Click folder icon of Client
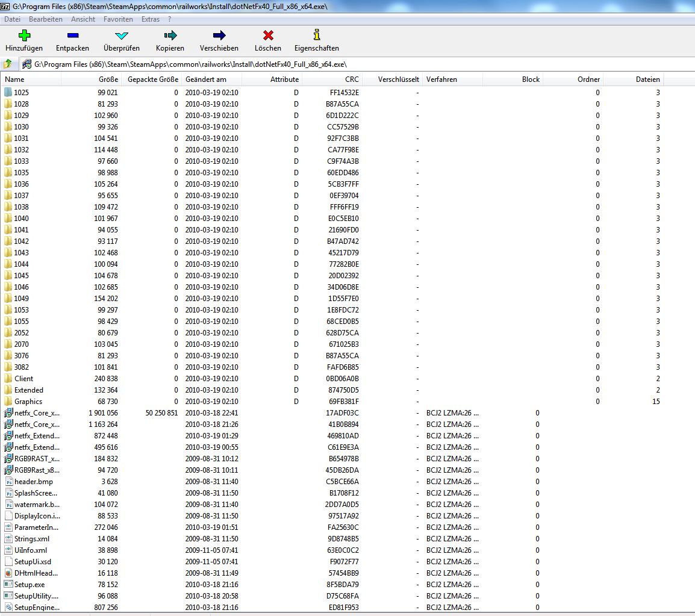Screen dimensions: 695x616 pos(8,379)
